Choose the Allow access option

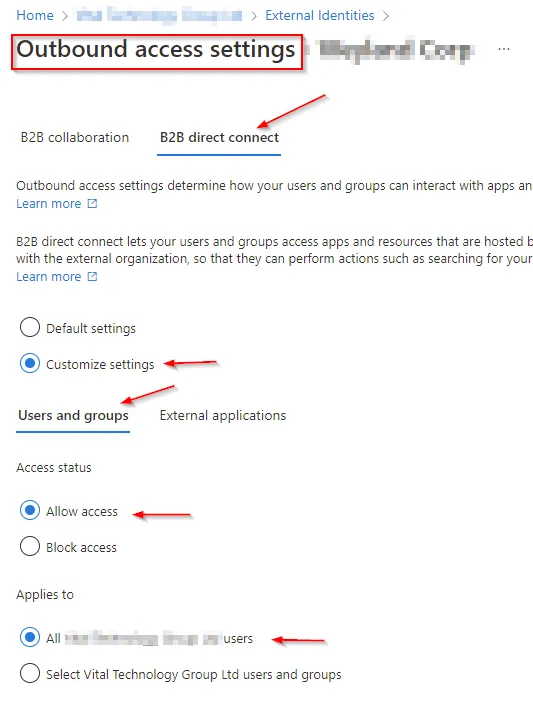[30, 511]
